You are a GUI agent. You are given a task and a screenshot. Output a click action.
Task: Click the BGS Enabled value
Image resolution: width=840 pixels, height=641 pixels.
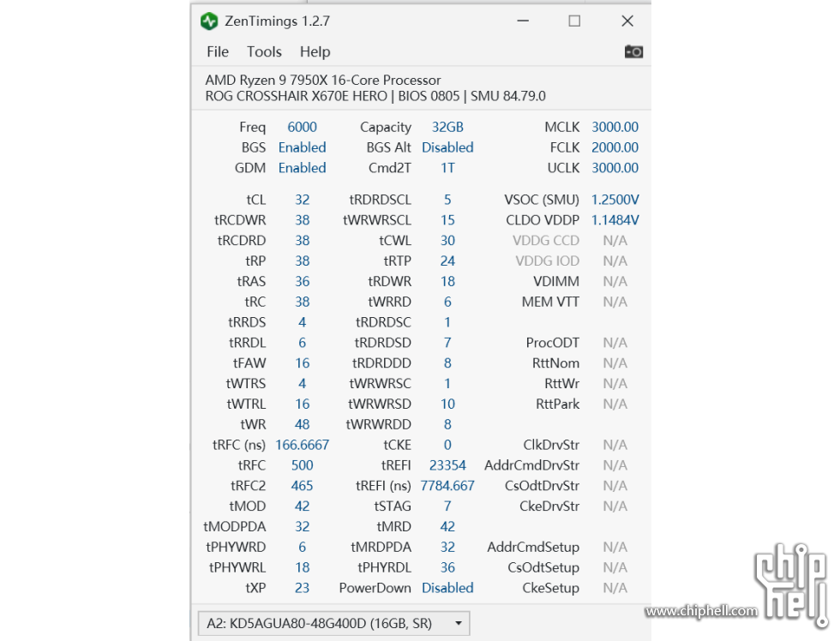(302, 147)
